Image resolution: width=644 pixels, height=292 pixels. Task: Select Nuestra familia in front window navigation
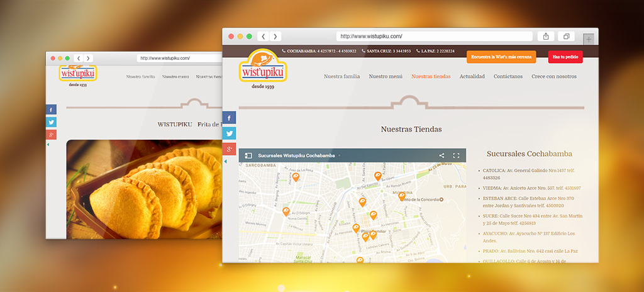pos(341,76)
